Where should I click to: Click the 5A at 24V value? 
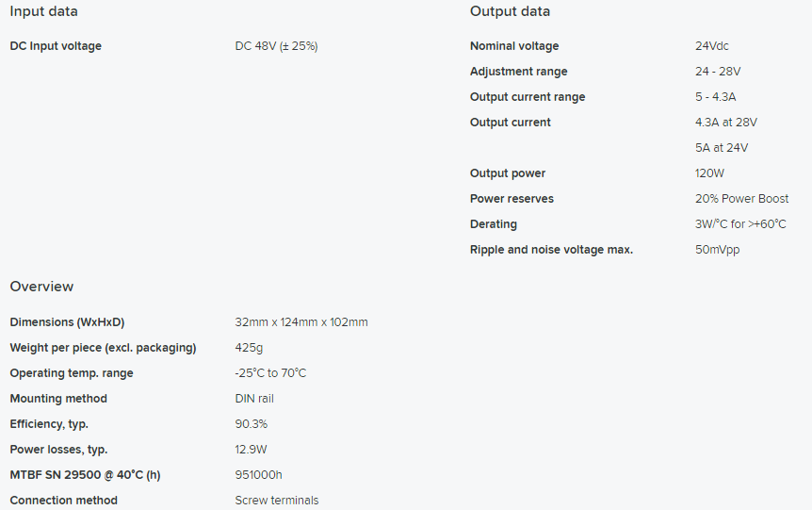point(722,148)
